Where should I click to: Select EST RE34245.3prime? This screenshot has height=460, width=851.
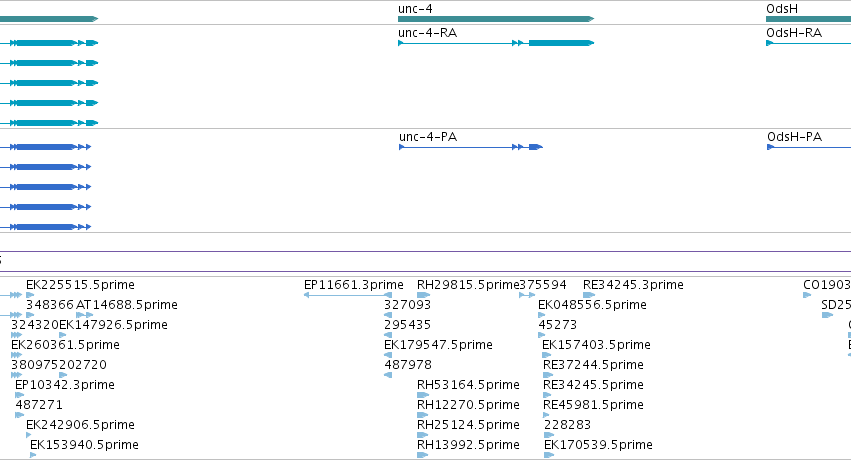tap(633, 285)
